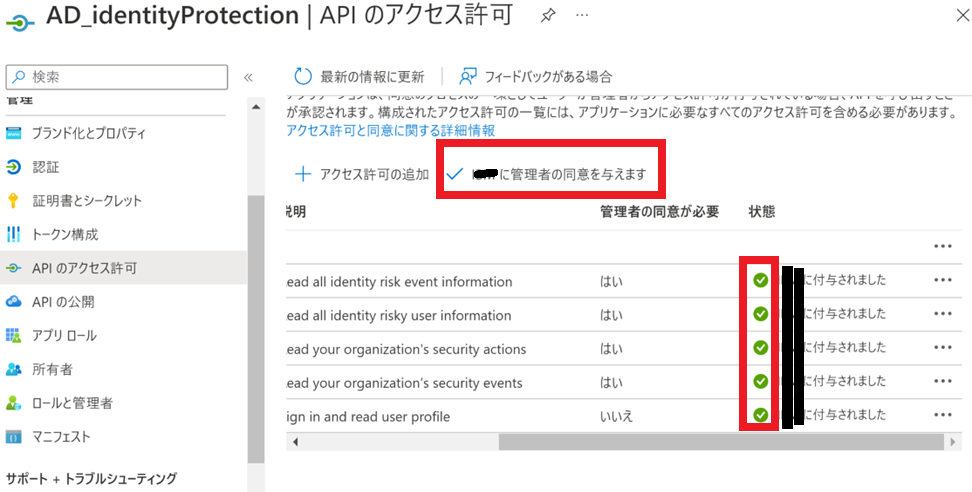Click 'ead all identity risk event information' text

coord(399,282)
